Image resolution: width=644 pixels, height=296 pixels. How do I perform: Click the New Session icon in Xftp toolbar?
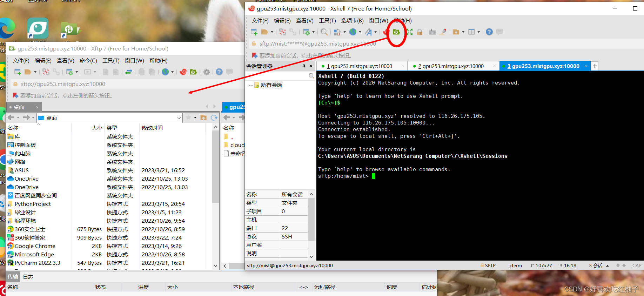(x=18, y=72)
